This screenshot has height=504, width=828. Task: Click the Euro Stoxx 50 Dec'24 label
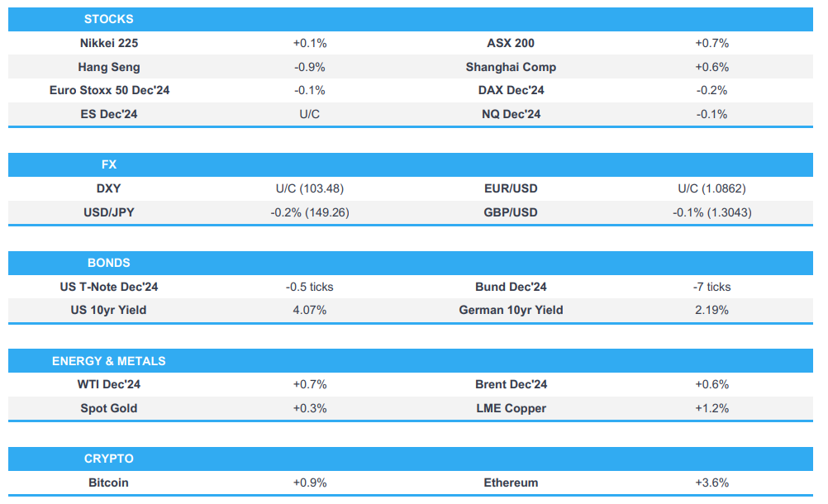[109, 90]
